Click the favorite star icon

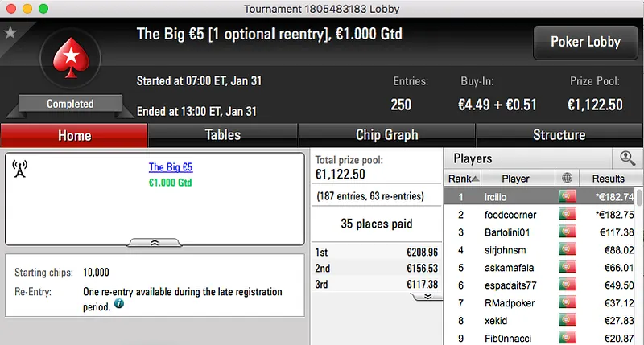coord(10,33)
